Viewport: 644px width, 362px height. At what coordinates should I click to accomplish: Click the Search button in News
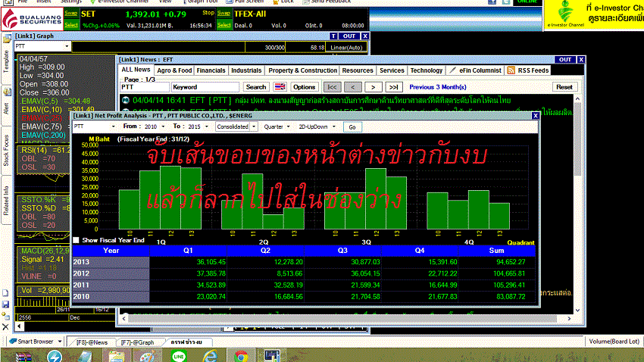(x=256, y=87)
